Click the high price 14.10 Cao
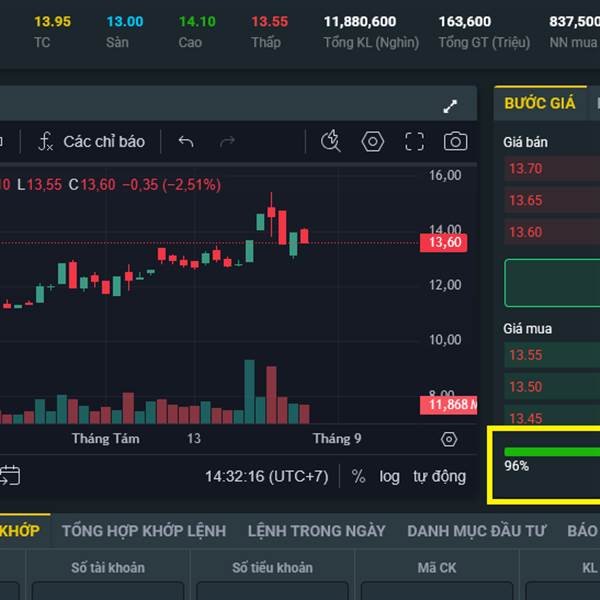 [x=197, y=22]
